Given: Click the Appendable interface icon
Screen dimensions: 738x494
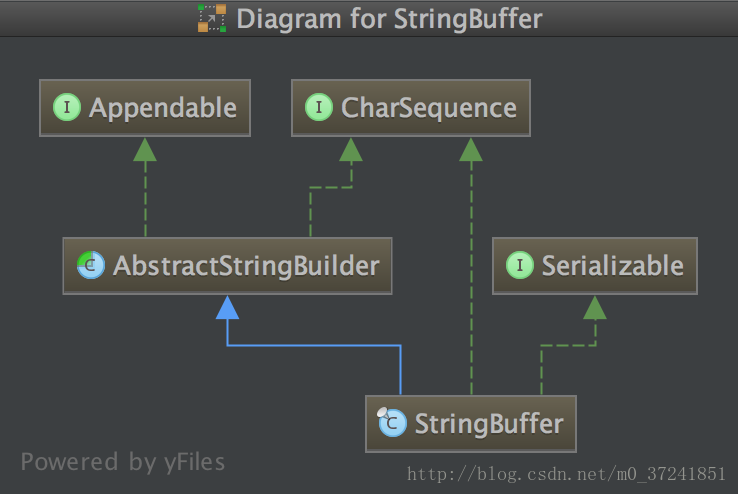Looking at the screenshot, I should coord(67,107).
